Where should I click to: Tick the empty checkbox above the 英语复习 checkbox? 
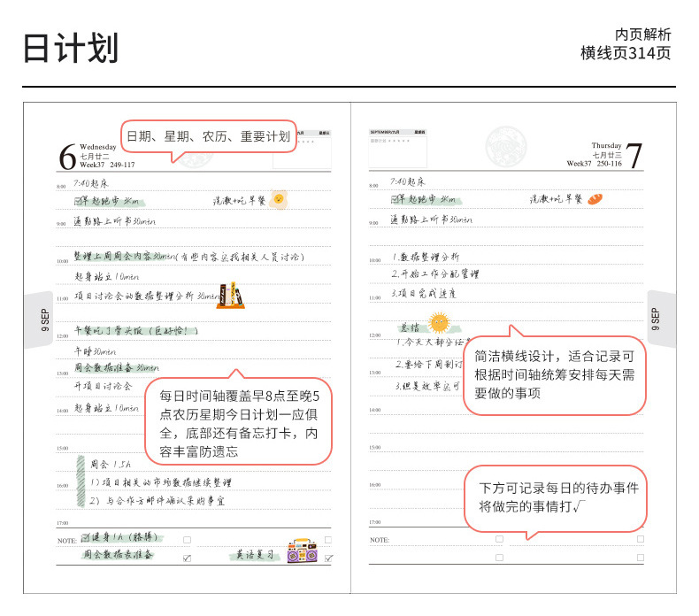click(x=328, y=540)
